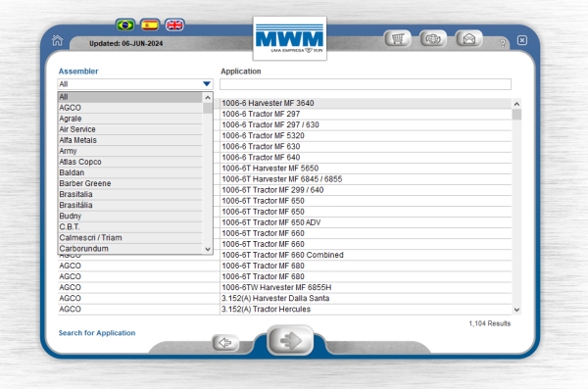
Task: Select row 1006-6 Tractor MF 640
Action: [366, 158]
